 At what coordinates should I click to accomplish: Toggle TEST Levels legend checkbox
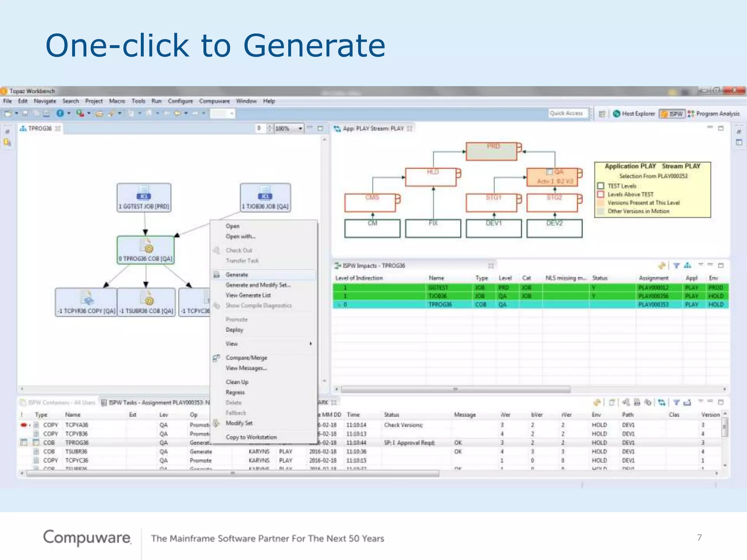click(601, 186)
